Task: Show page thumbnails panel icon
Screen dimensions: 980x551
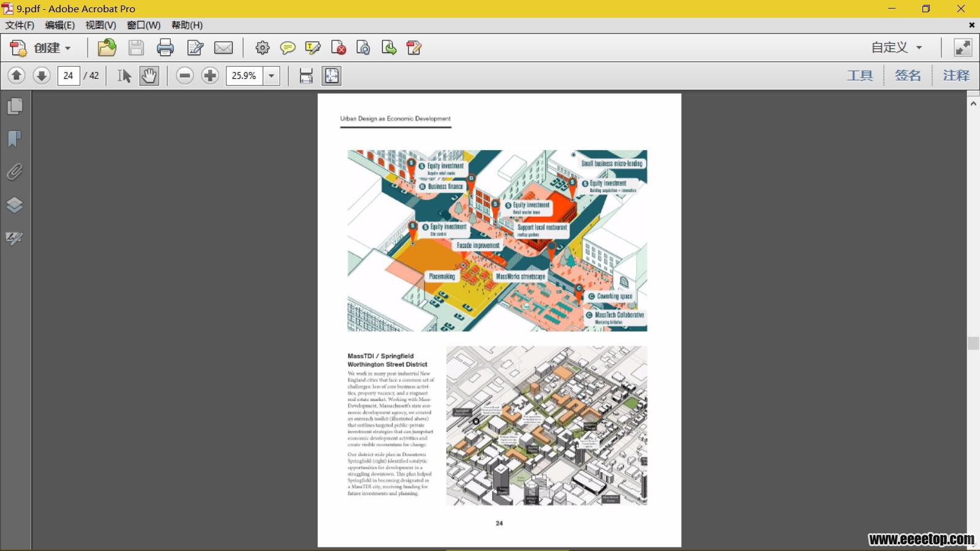Action: 15,106
